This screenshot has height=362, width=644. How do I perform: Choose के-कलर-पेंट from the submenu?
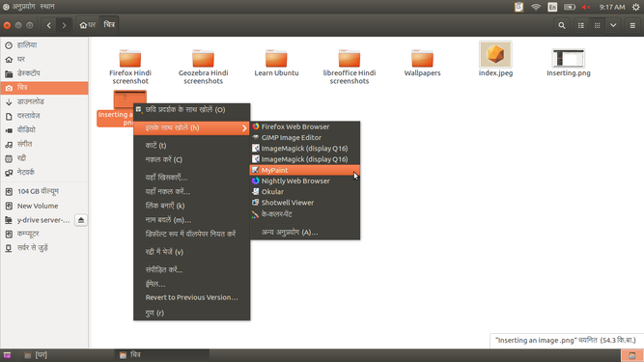tap(305, 214)
